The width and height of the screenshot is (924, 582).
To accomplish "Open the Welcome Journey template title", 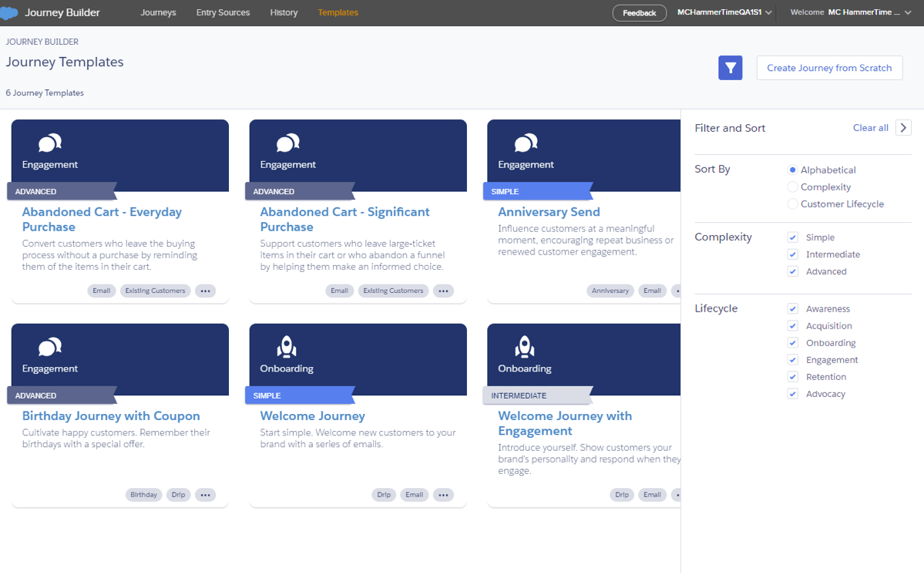I will point(312,415).
